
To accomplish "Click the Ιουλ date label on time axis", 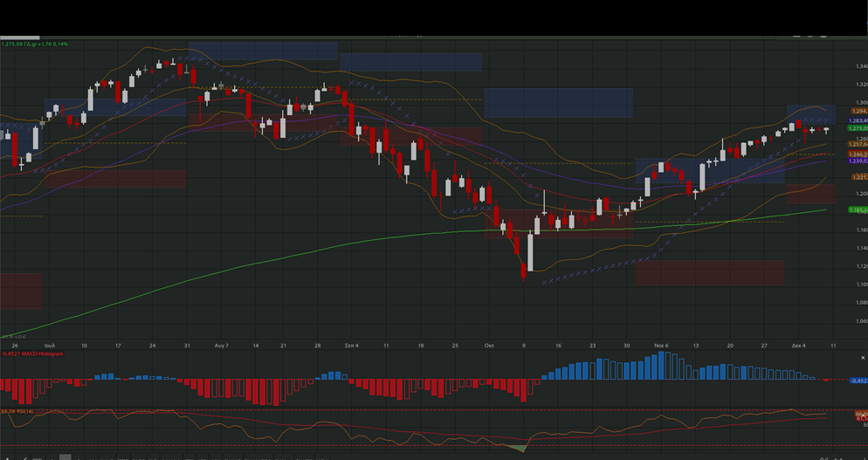I will 50,346.
